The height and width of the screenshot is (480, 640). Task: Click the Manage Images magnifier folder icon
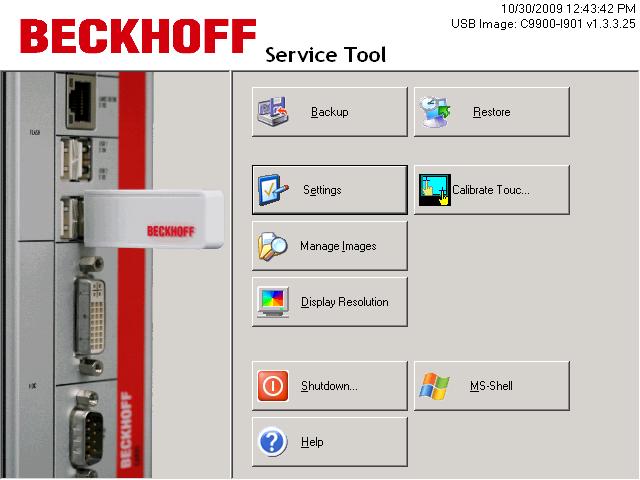273,246
